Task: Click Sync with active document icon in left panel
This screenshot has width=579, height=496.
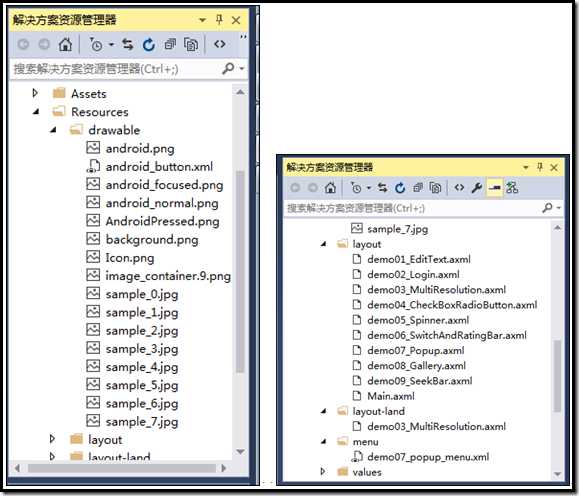Action: click(128, 45)
